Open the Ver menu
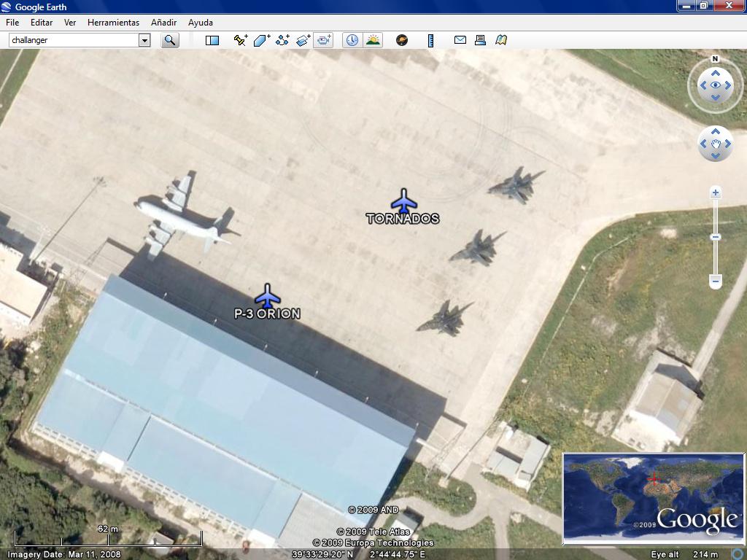The width and height of the screenshot is (747, 560). click(70, 23)
